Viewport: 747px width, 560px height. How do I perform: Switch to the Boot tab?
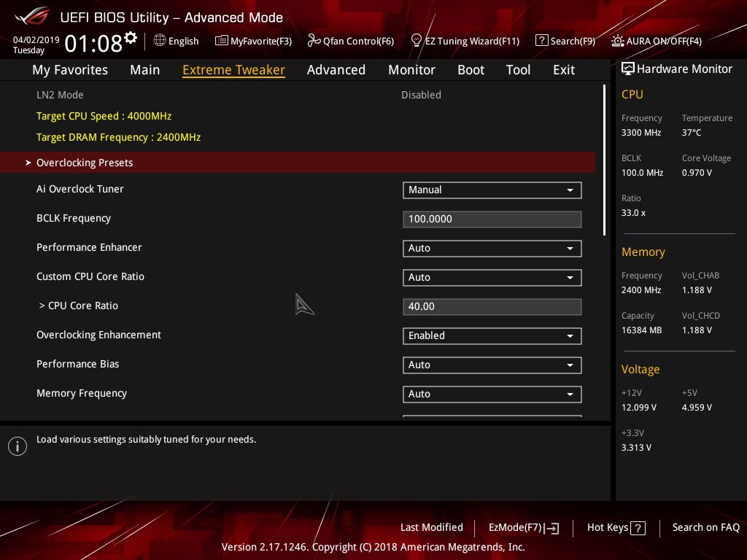pos(471,69)
